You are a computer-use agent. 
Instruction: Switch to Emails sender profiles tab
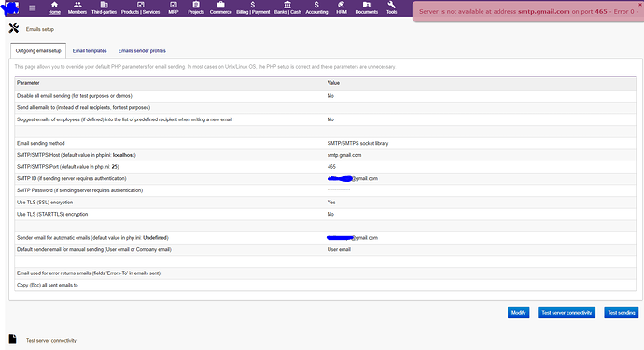pyautogui.click(x=142, y=51)
